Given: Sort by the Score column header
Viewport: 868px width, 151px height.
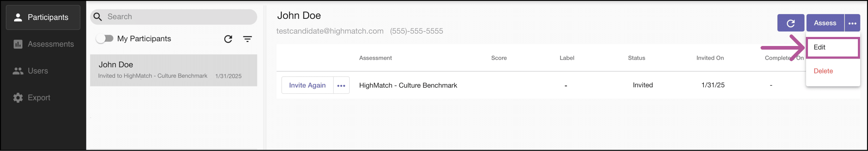Looking at the screenshot, I should point(499,58).
